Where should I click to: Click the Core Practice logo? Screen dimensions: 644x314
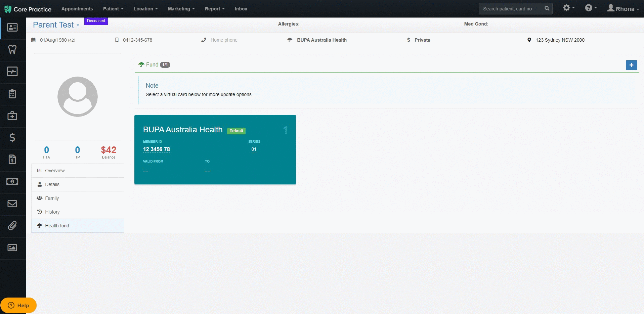point(28,9)
